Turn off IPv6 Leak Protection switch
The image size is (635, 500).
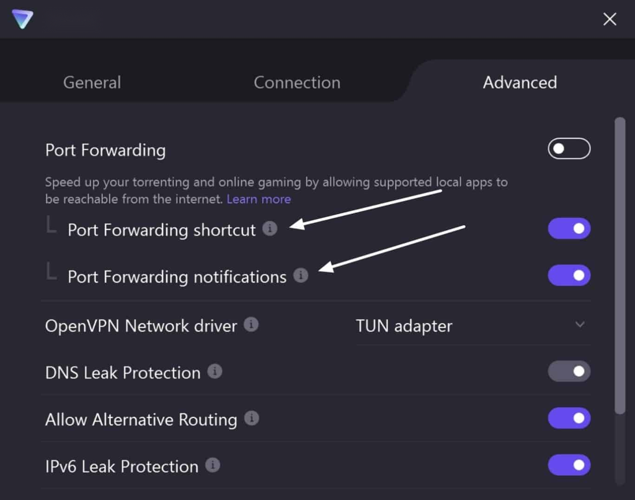569,466
